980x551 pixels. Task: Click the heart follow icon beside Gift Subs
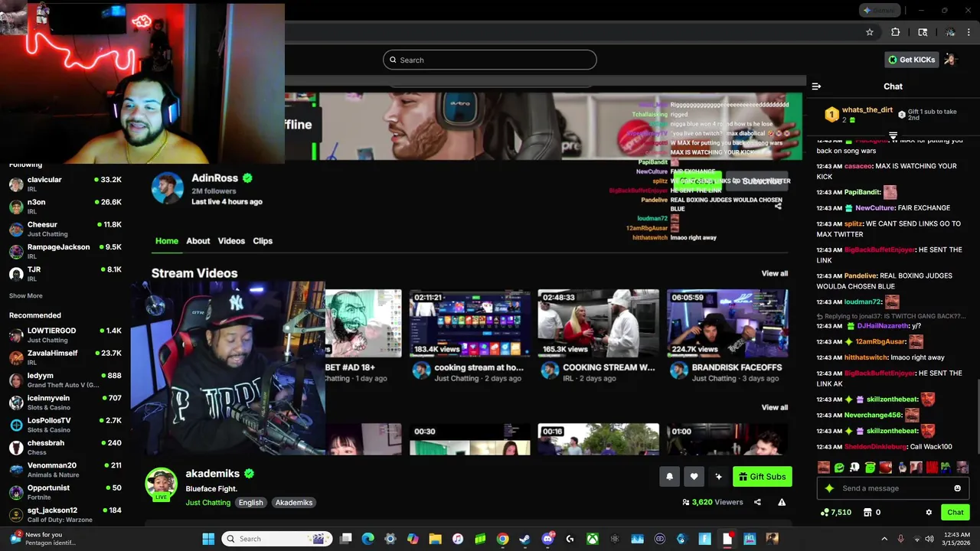pyautogui.click(x=694, y=477)
